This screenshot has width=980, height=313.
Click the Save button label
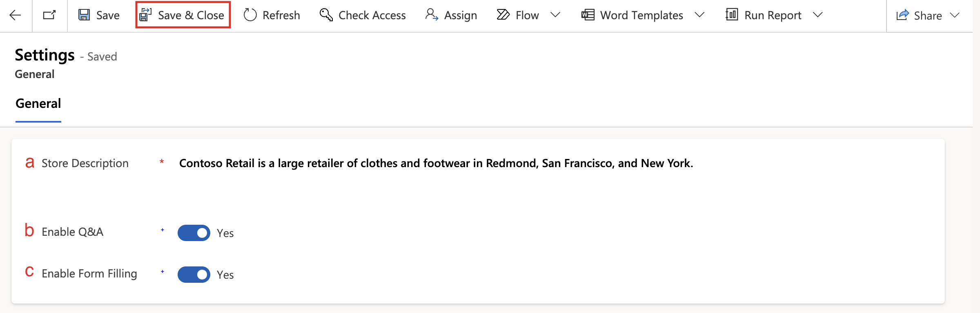pos(108,16)
